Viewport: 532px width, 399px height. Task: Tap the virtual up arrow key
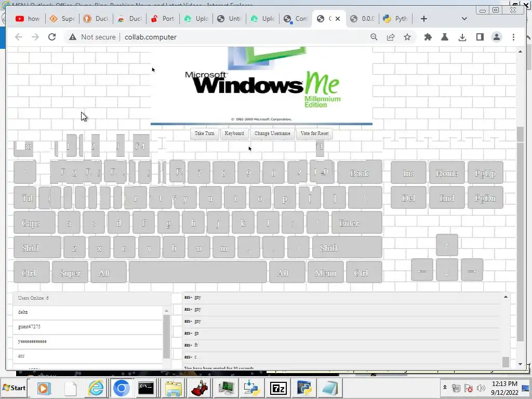pos(447,245)
